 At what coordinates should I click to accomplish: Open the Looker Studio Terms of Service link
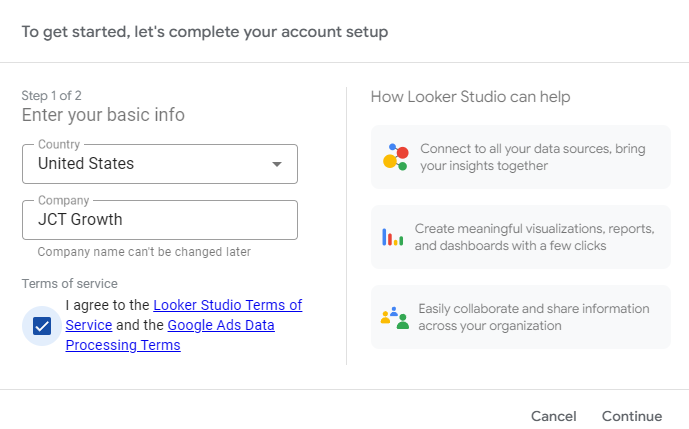[x=227, y=305]
